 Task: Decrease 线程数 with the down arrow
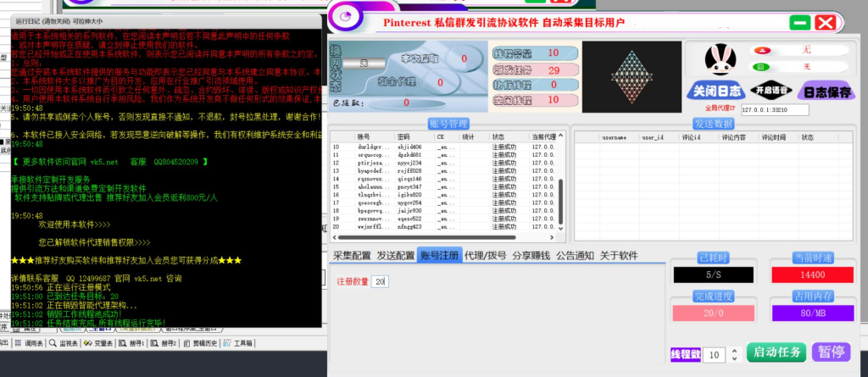(735, 358)
